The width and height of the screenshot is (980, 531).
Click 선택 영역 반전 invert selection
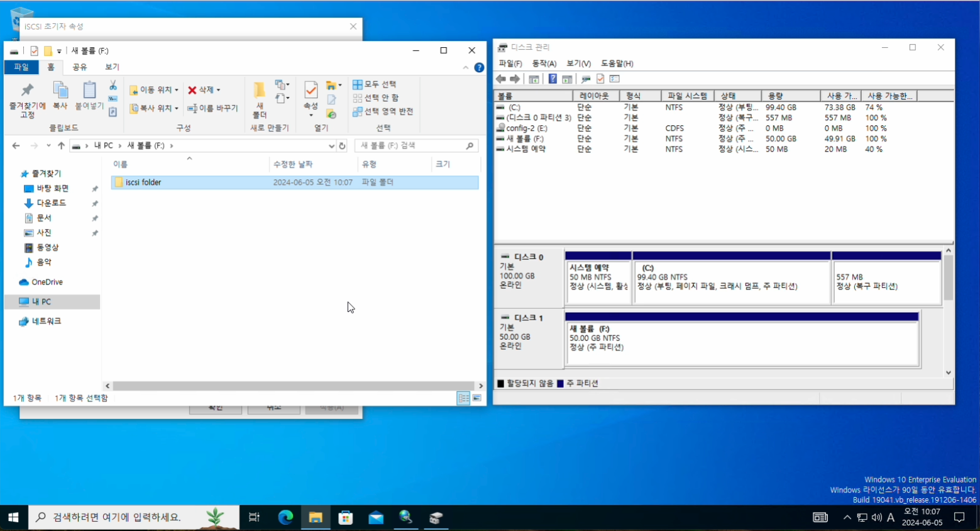pyautogui.click(x=383, y=111)
